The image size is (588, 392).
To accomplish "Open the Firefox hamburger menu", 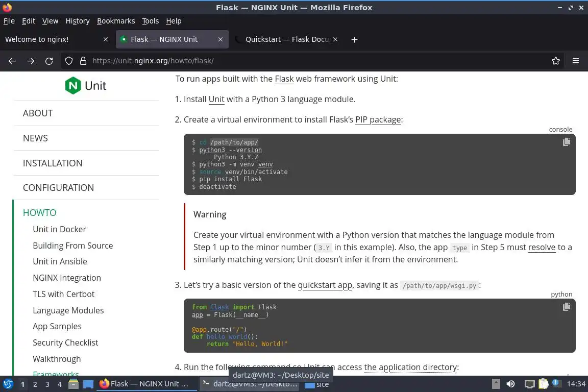I will pyautogui.click(x=576, y=61).
